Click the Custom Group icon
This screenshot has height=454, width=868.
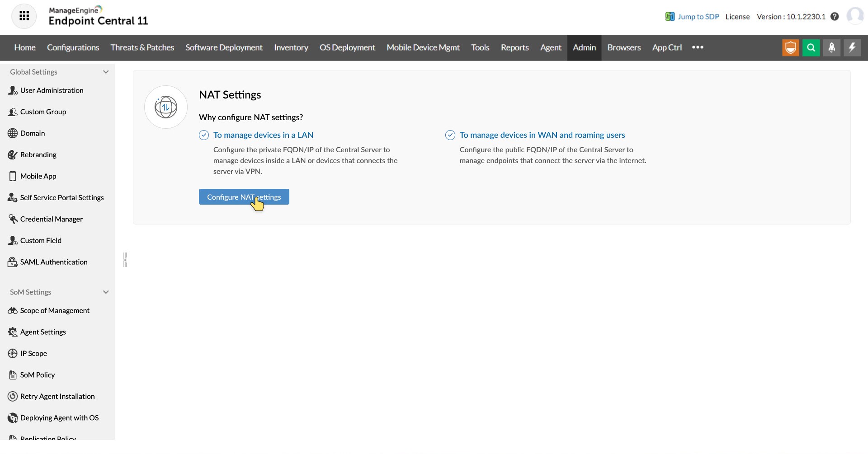[x=13, y=112]
